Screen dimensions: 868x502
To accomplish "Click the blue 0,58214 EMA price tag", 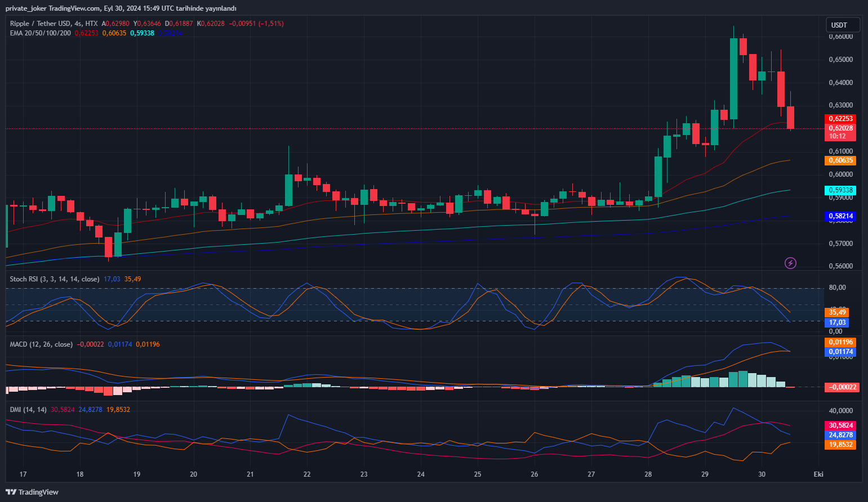I will 840,216.
